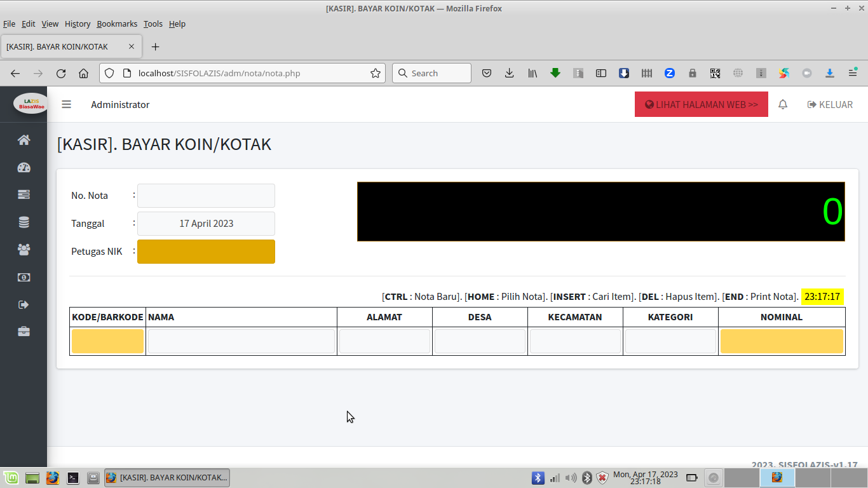
Task: Click the green download arrow extension
Action: tap(555, 73)
